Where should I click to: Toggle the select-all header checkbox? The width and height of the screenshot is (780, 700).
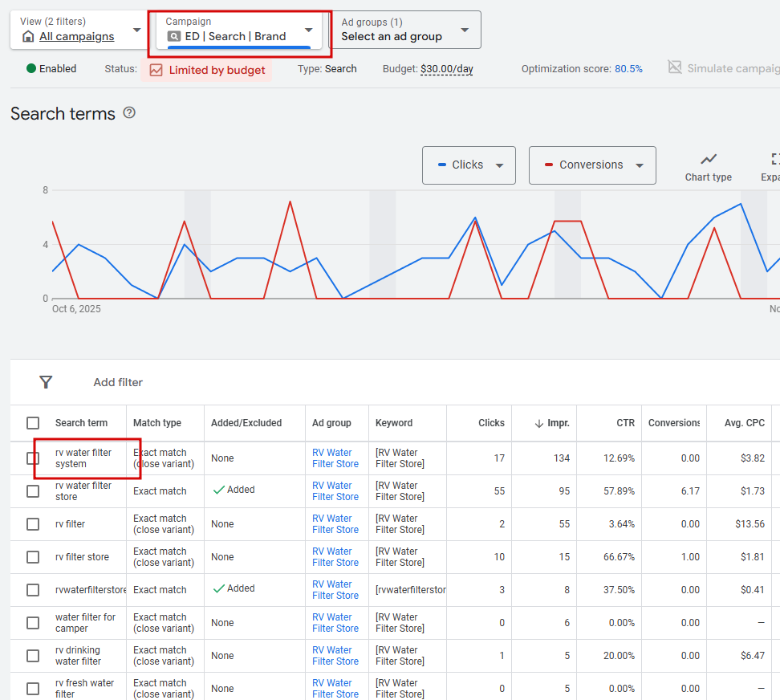click(x=33, y=423)
